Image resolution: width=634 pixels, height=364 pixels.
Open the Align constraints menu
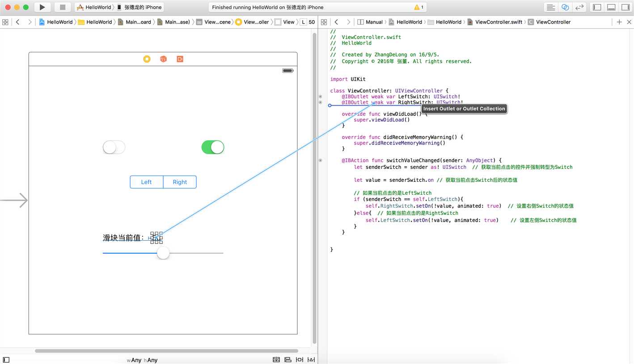[288, 360]
